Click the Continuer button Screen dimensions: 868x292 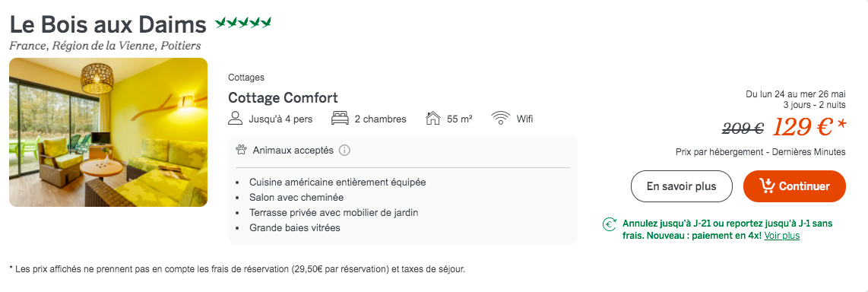pyautogui.click(x=794, y=186)
